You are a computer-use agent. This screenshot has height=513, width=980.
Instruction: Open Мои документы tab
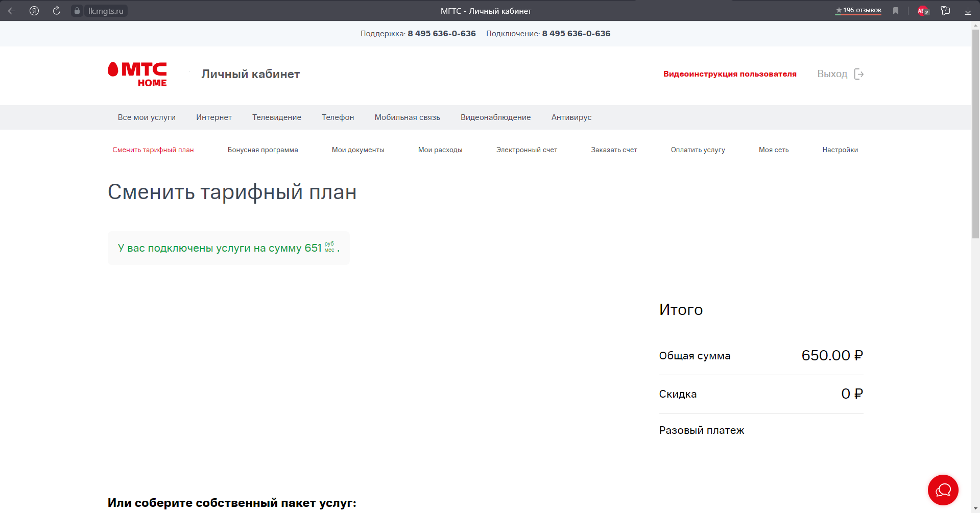click(358, 150)
